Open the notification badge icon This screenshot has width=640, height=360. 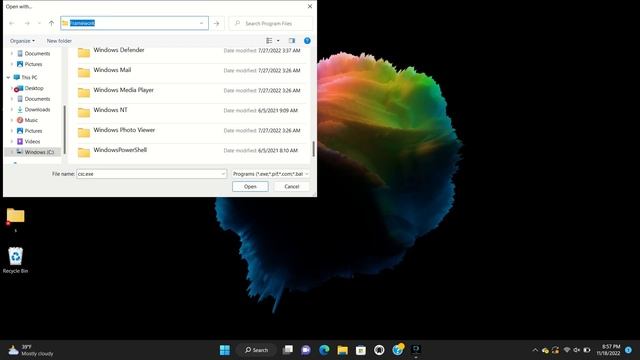(x=629, y=350)
